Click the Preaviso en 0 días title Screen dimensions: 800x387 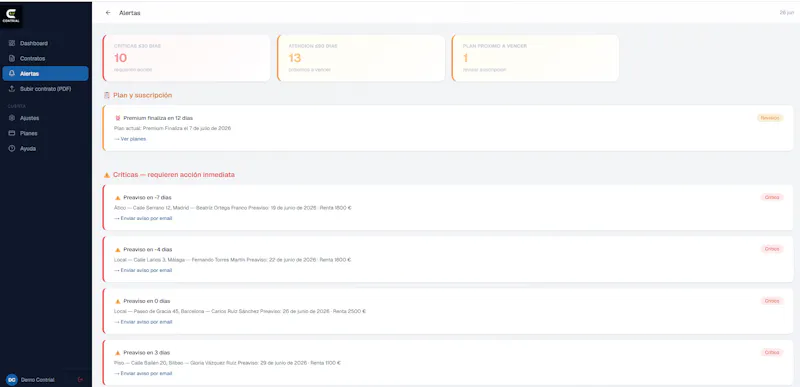point(146,301)
